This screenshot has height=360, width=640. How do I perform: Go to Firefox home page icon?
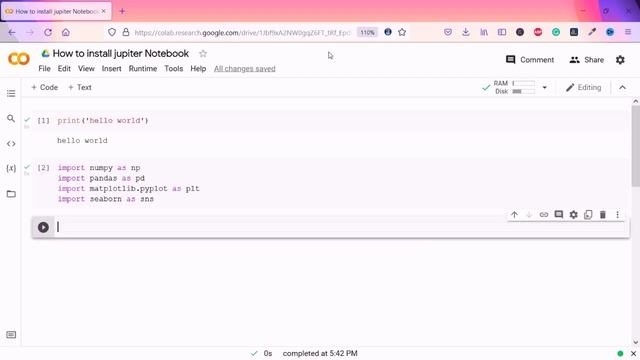(x=66, y=32)
